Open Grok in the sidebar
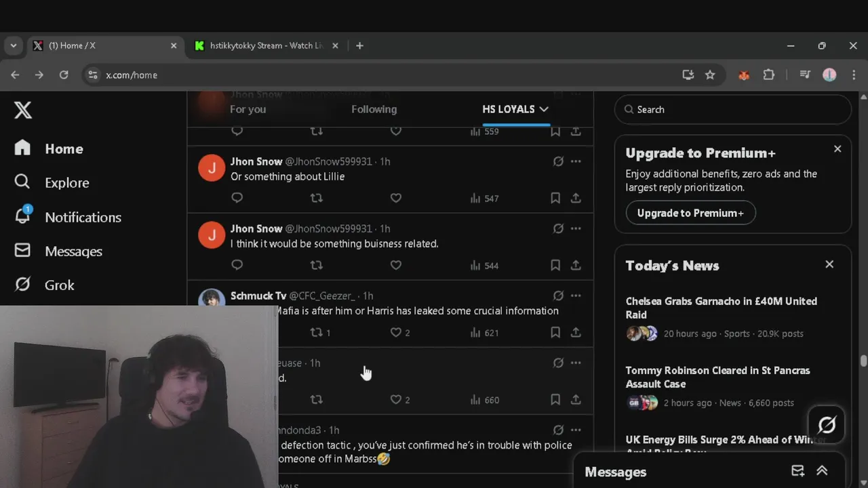This screenshot has height=488, width=868. tap(45, 285)
